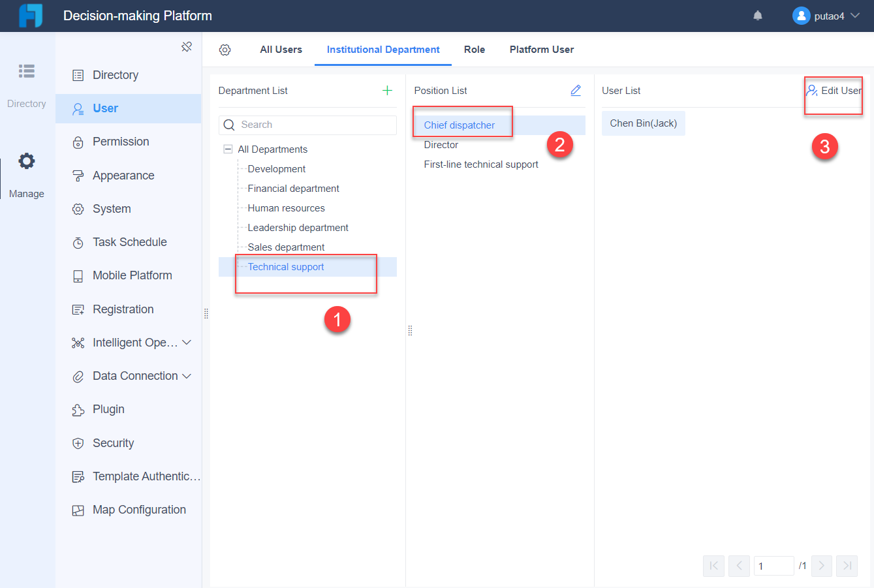Select the Appearance settings icon
Viewport: 874px width, 588px height.
[x=78, y=175]
